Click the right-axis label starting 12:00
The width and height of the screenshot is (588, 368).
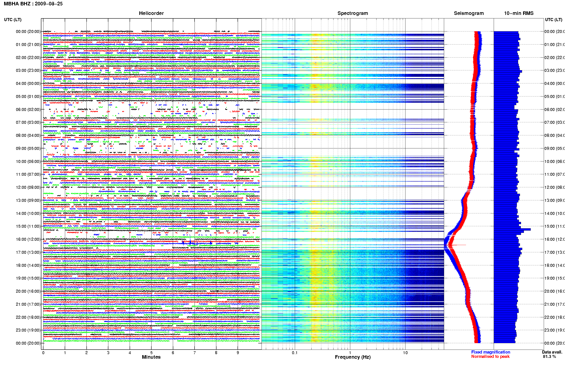click(x=554, y=187)
